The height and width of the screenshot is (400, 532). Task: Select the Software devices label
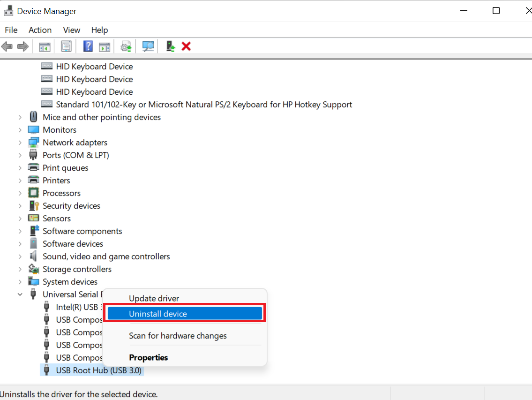pos(73,244)
